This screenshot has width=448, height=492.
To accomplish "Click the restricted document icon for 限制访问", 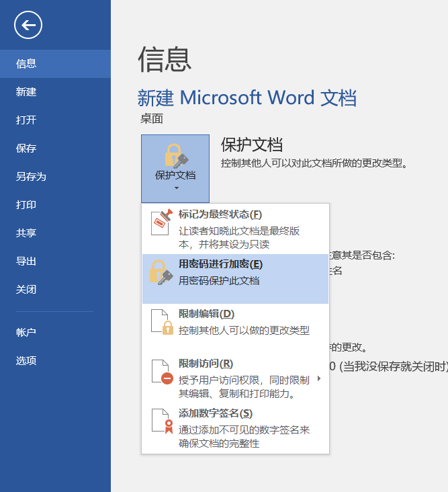I will (163, 372).
